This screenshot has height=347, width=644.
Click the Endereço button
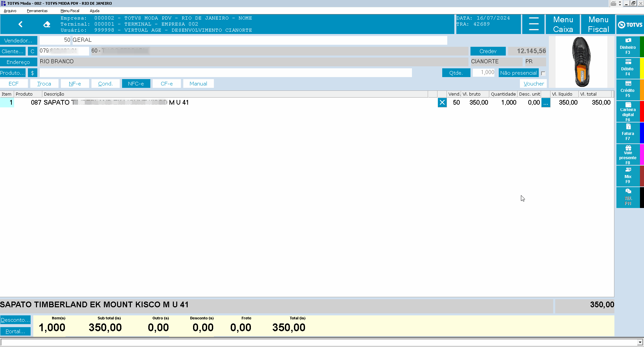pyautogui.click(x=18, y=62)
